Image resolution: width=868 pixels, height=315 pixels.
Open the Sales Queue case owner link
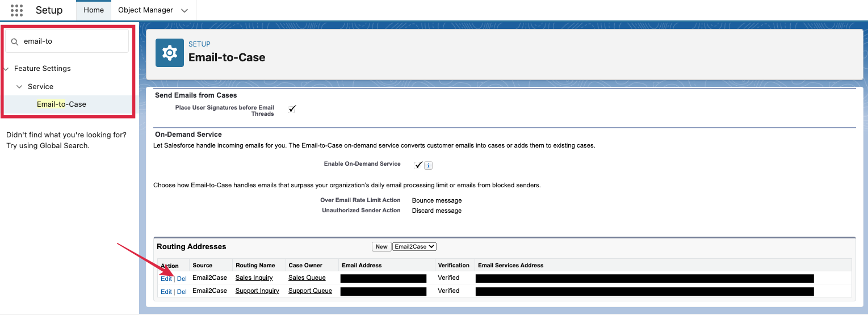click(x=307, y=278)
